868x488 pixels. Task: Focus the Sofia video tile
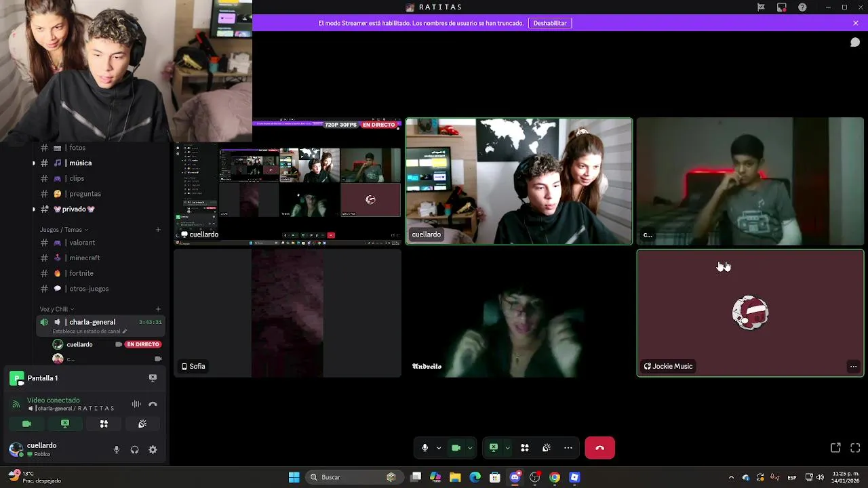pos(288,313)
